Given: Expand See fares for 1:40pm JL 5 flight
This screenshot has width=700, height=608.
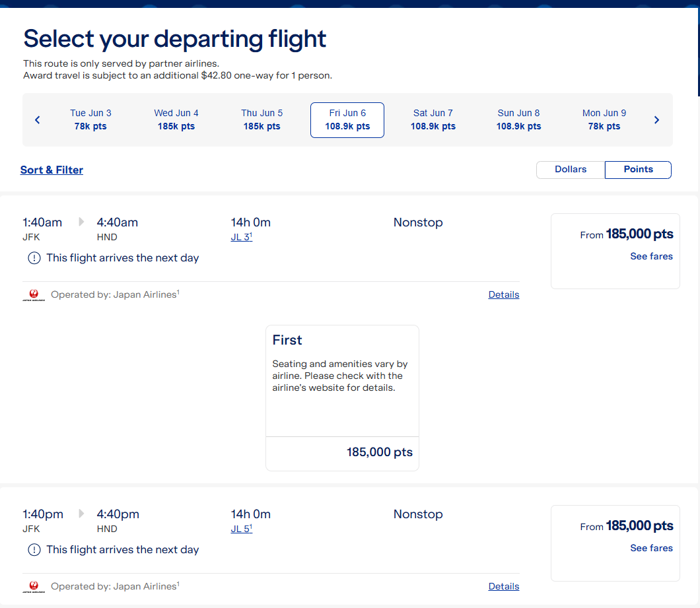Looking at the screenshot, I should [651, 548].
